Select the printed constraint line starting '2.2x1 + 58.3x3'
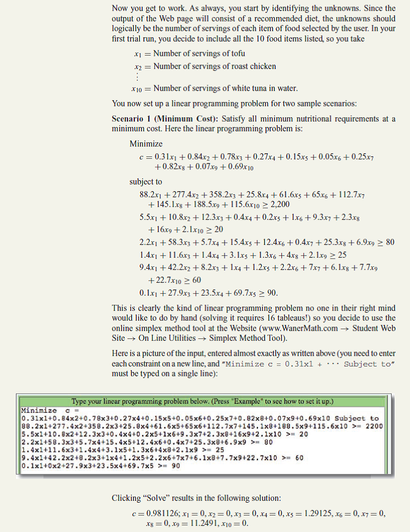Screen dimensions: 410x532 tap(267, 242)
